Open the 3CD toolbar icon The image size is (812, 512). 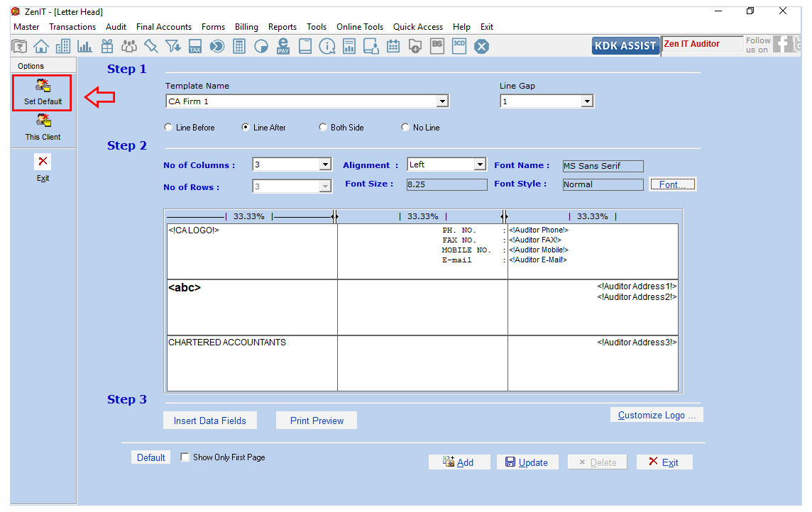(459, 45)
